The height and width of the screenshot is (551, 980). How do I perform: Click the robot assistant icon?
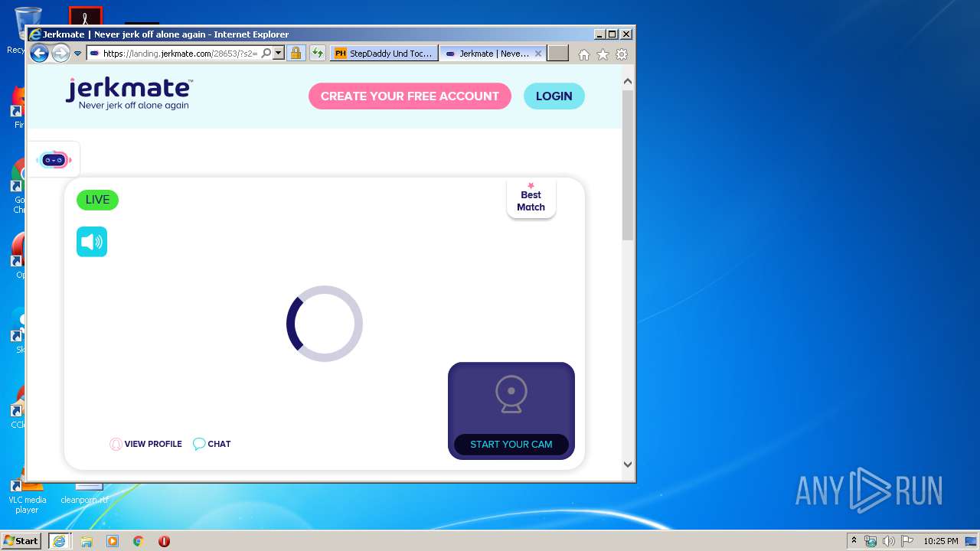pos(54,159)
